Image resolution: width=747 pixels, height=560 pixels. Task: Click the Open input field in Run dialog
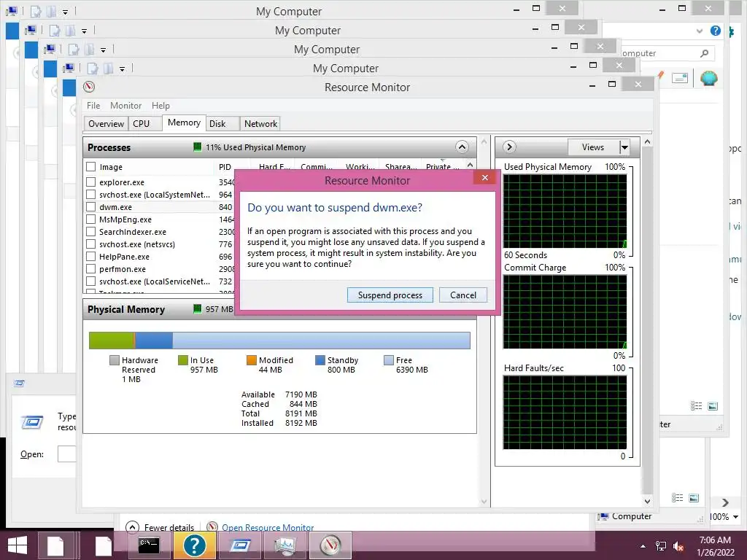click(66, 454)
